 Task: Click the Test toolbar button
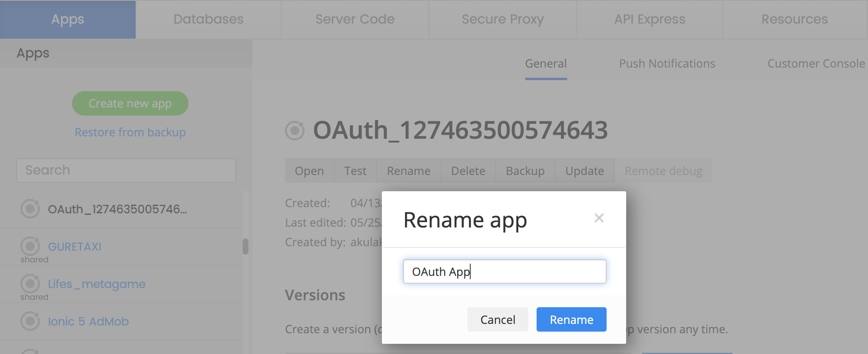point(355,171)
